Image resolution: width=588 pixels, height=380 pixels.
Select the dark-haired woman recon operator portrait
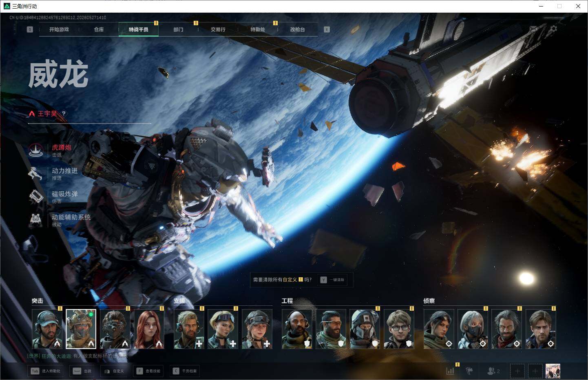pyautogui.click(x=439, y=329)
